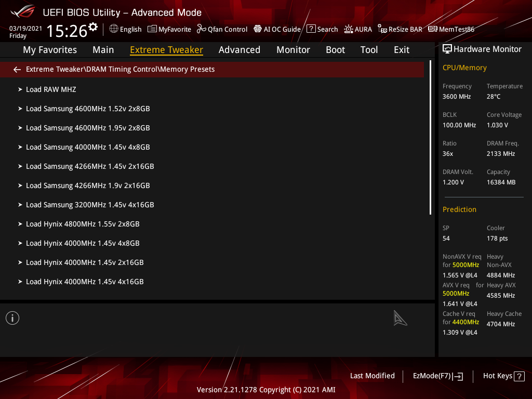Screen dimensions: 532x399
Task: Open AURA lighting icon
Action: coord(349,29)
